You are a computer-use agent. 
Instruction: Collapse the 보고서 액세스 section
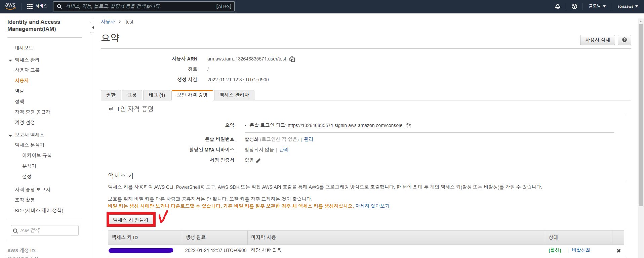[x=10, y=135]
